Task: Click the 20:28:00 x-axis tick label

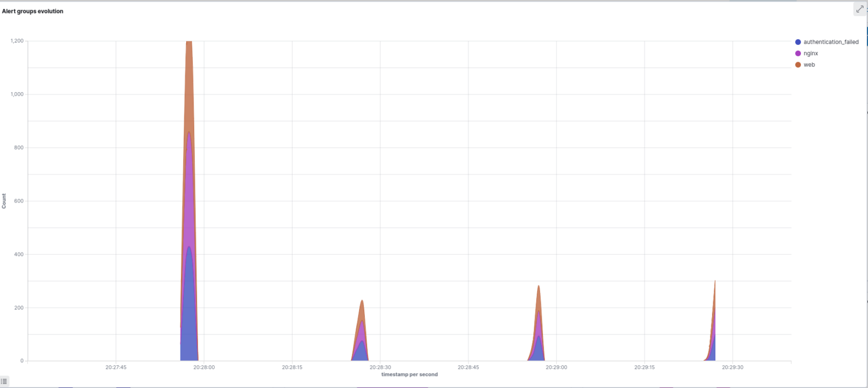Action: (204, 368)
